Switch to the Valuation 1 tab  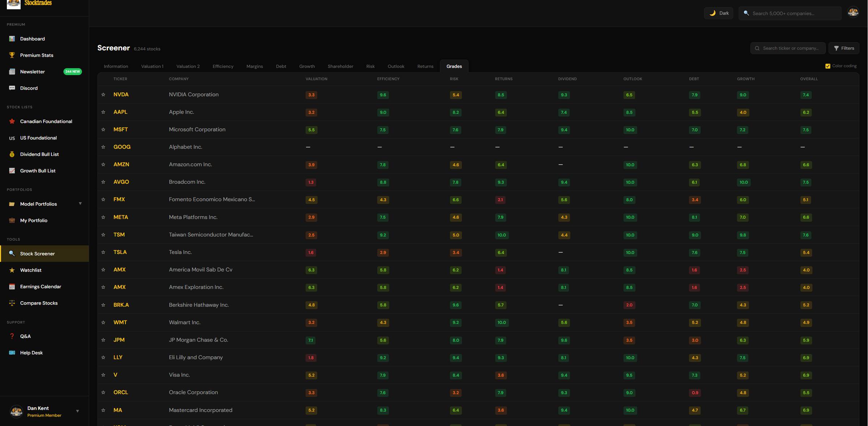152,66
